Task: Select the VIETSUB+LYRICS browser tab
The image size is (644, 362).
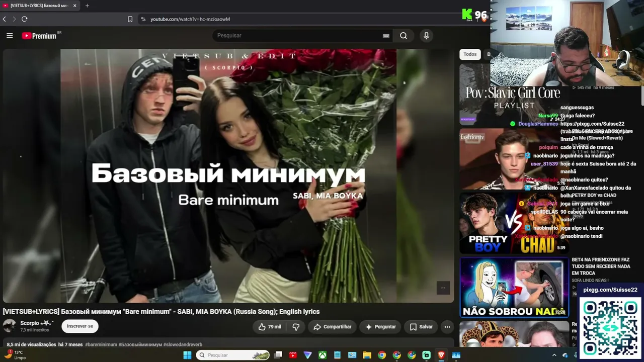Action: 40,6
